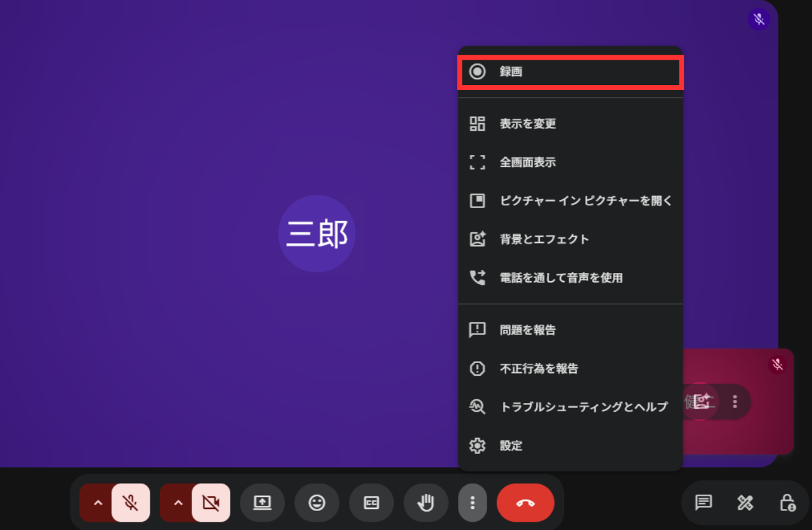The height and width of the screenshot is (530, 812).
Task: Open 背景とエフェクト from the menu
Action: tap(570, 239)
